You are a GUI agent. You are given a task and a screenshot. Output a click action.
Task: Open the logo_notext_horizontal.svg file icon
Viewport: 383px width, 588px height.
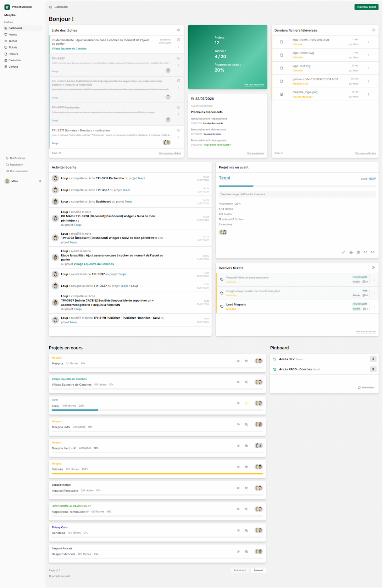(x=282, y=42)
